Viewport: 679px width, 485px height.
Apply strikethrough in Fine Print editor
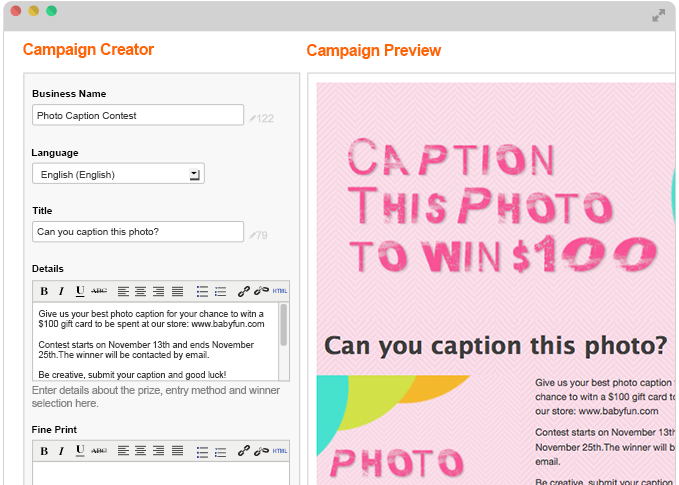99,451
